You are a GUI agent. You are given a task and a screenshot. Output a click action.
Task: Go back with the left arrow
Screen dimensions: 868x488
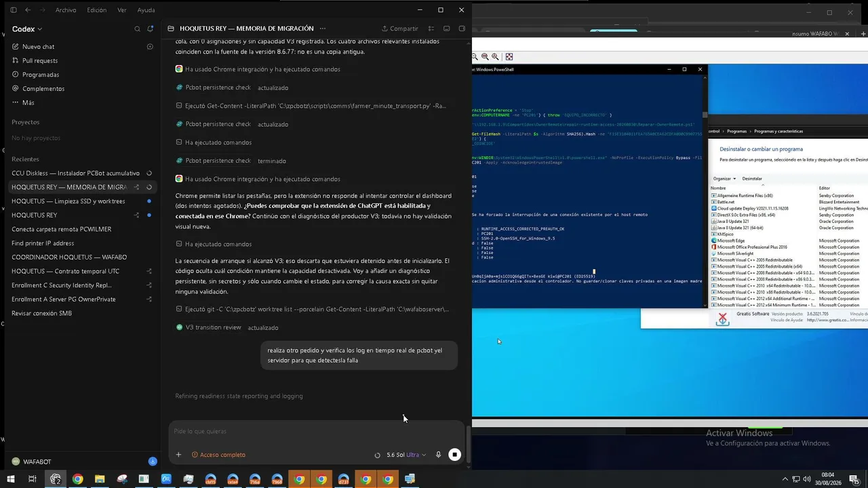tap(28, 10)
